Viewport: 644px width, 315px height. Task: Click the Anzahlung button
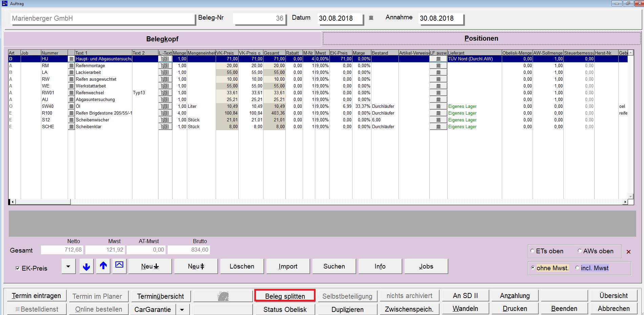515,296
